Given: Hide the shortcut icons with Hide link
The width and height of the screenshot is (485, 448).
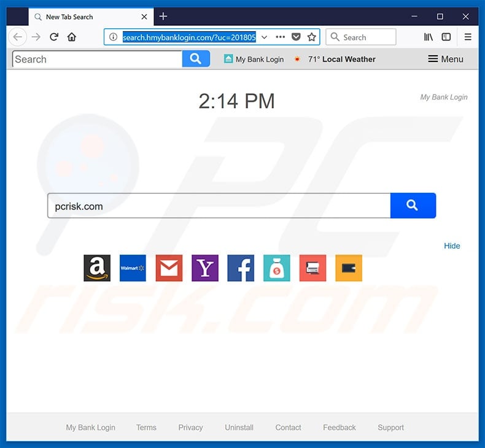Looking at the screenshot, I should [452, 246].
